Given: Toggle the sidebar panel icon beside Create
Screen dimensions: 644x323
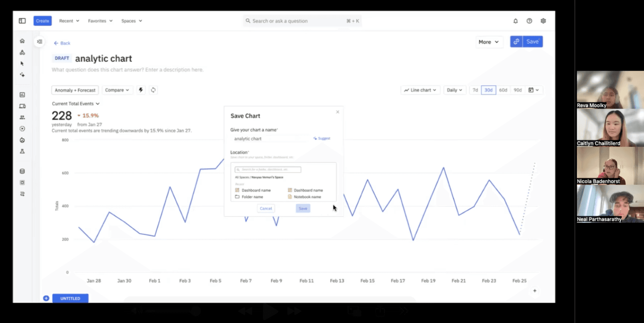Looking at the screenshot, I should pos(22,21).
